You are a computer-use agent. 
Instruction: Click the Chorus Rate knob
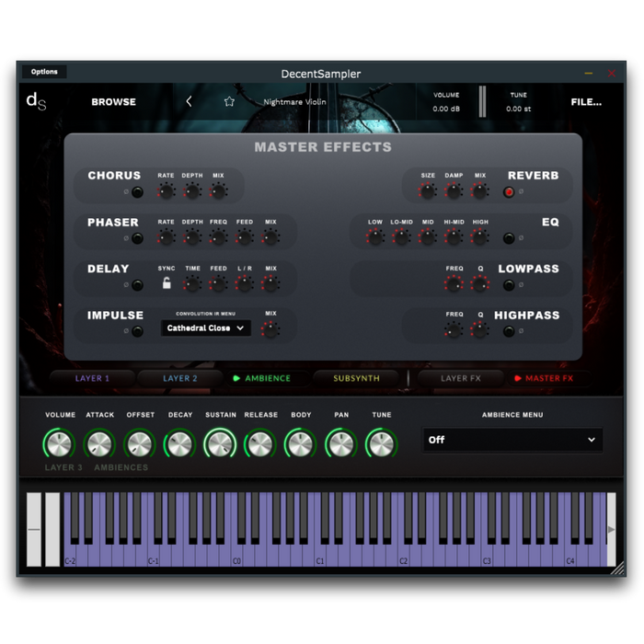[x=166, y=191]
